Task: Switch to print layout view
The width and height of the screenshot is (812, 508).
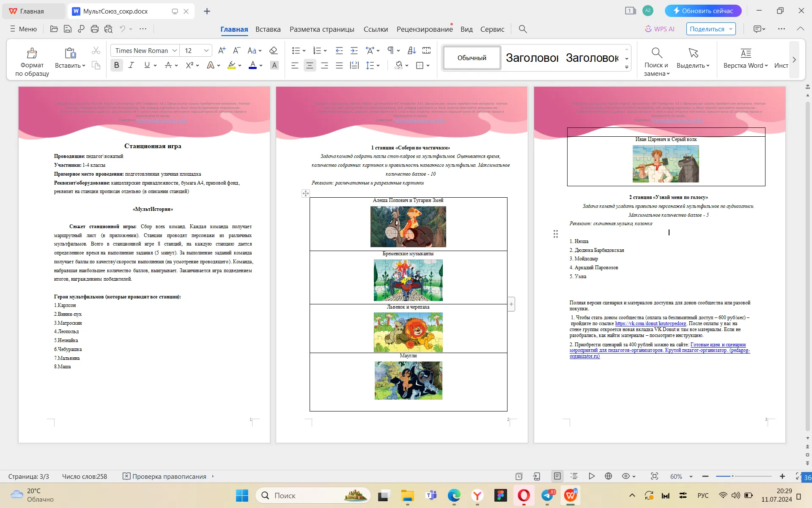Action: pyautogui.click(x=557, y=476)
